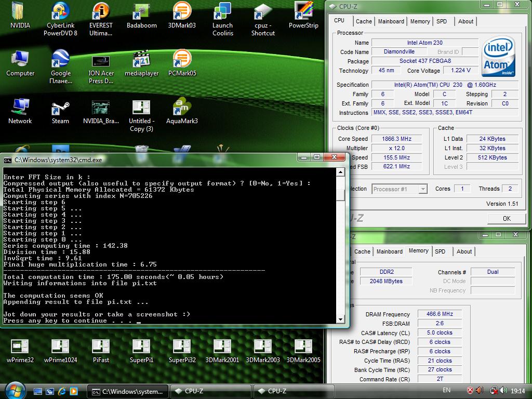Open the media player quick launch icon

click(74, 391)
